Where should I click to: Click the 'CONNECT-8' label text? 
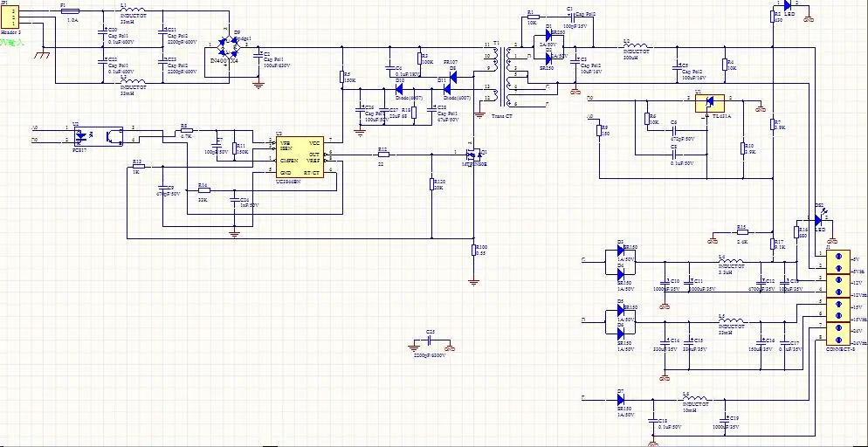[x=840, y=350]
